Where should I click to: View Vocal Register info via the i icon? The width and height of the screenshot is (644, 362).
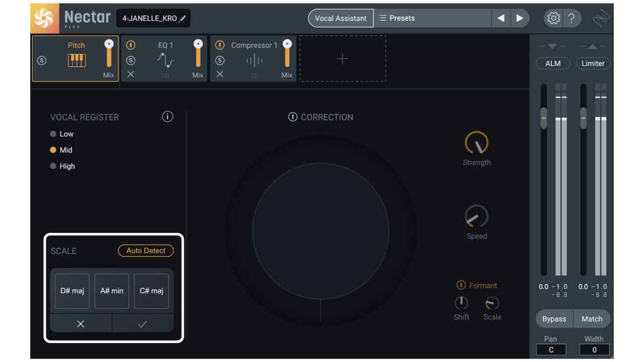point(167,116)
